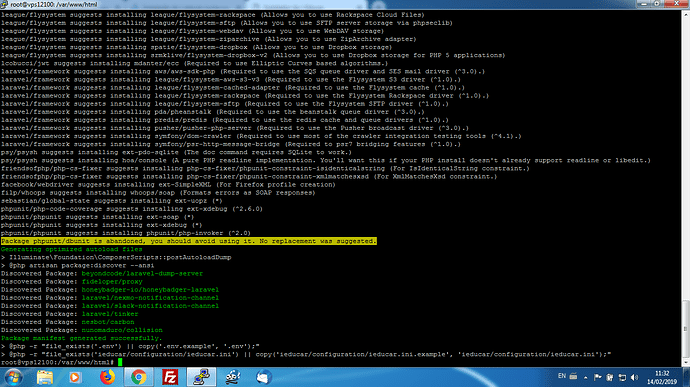
Task: Click the skull-and-bones taskbar icon
Action: coord(232,377)
